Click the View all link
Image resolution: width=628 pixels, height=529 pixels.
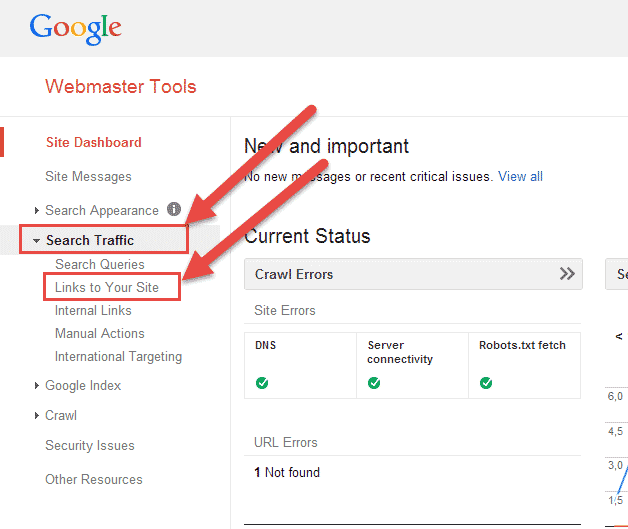(x=520, y=176)
